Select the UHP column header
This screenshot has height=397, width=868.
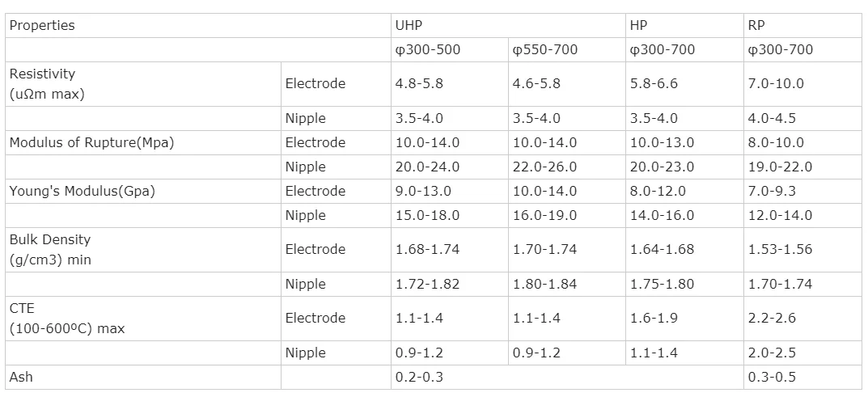click(x=409, y=25)
